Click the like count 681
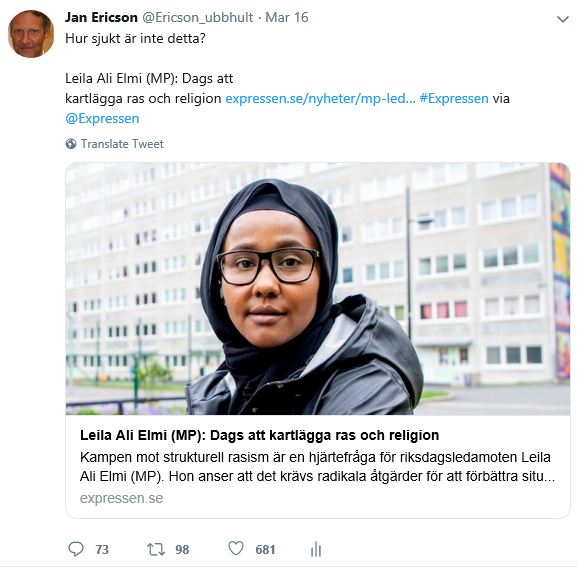Image resolution: width=578 pixels, height=569 pixels. (x=265, y=550)
